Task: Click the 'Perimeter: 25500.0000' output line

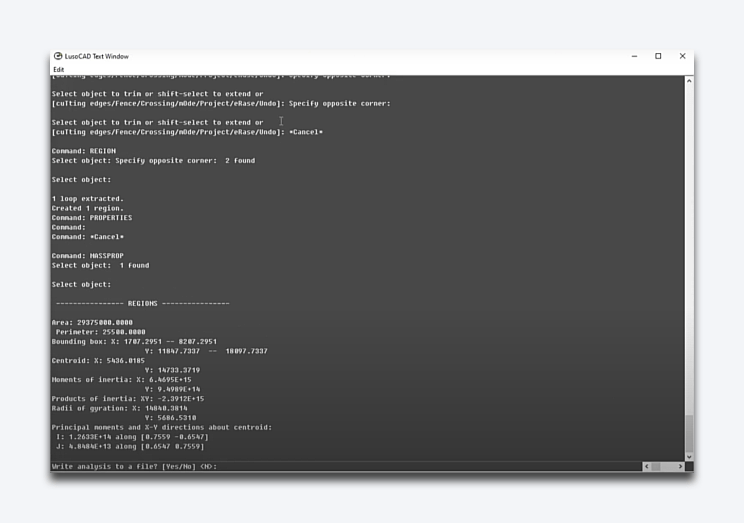Action: click(100, 331)
